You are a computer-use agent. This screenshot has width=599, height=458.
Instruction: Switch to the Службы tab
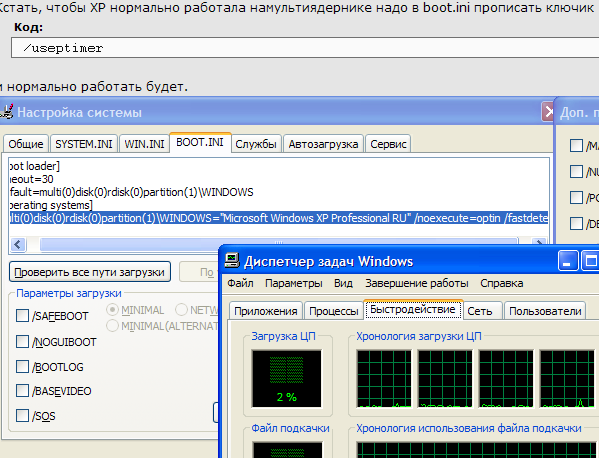(x=256, y=144)
